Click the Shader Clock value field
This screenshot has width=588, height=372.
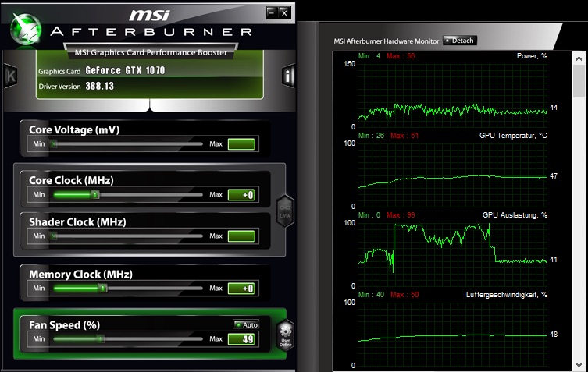point(241,236)
